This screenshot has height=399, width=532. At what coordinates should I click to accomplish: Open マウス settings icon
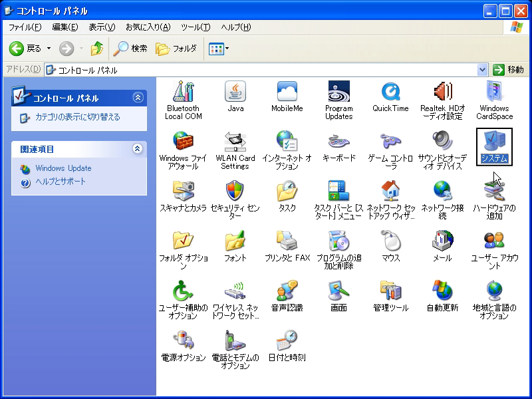point(390,241)
